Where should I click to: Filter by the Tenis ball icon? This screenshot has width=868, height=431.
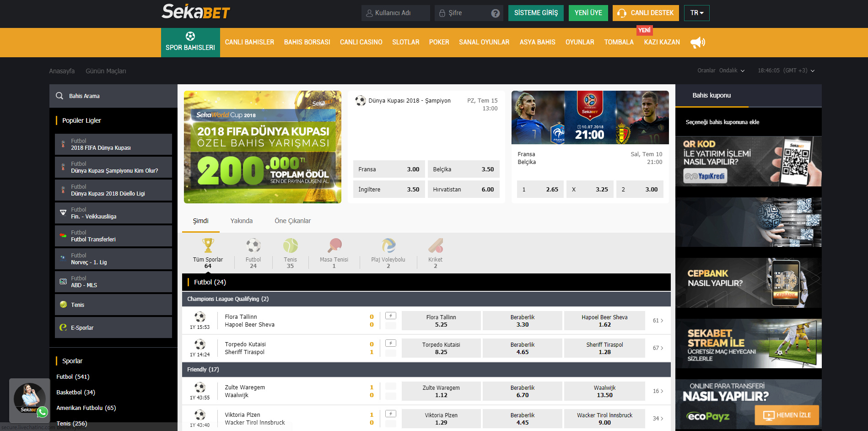(290, 246)
